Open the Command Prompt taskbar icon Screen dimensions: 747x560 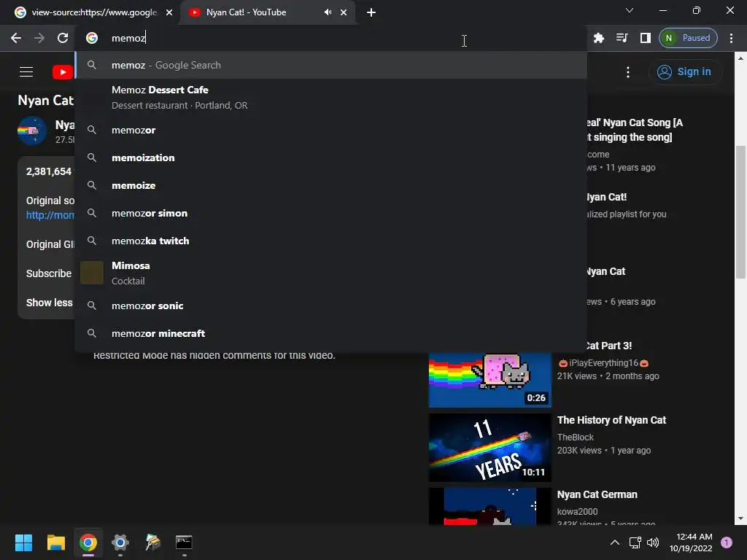click(x=184, y=542)
